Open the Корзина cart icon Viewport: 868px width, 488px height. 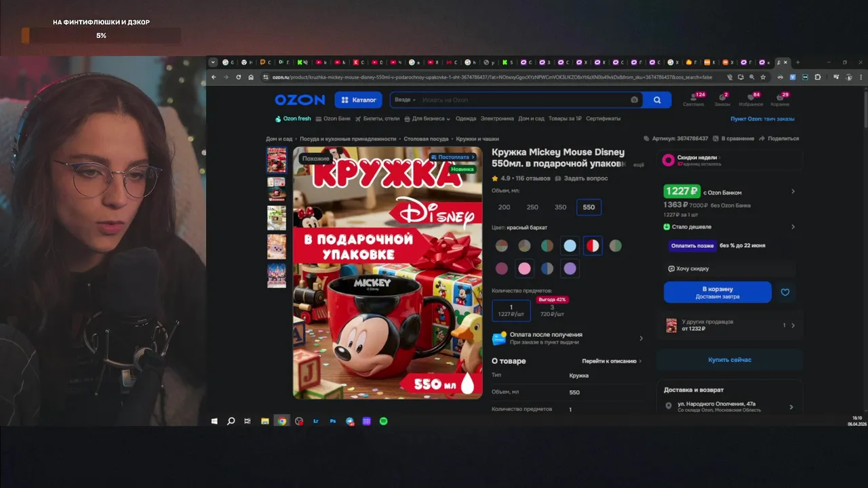click(780, 99)
